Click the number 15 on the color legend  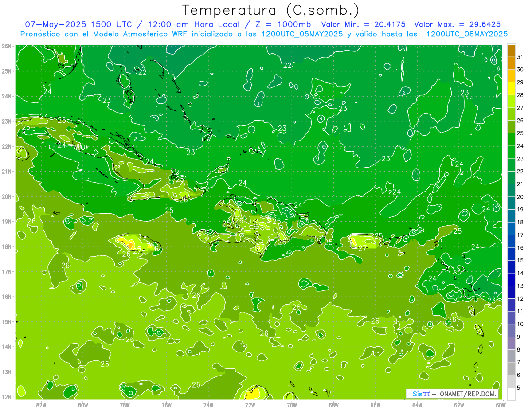point(520,260)
